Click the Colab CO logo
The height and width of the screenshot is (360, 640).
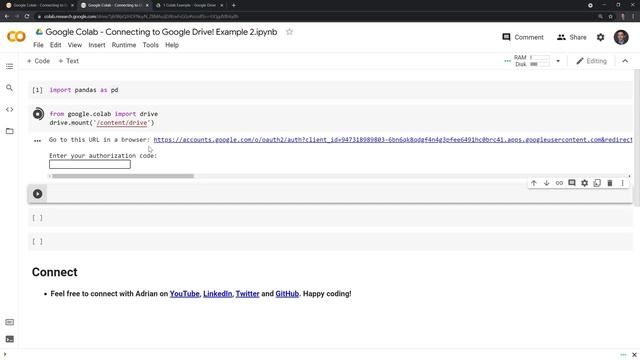(16, 37)
